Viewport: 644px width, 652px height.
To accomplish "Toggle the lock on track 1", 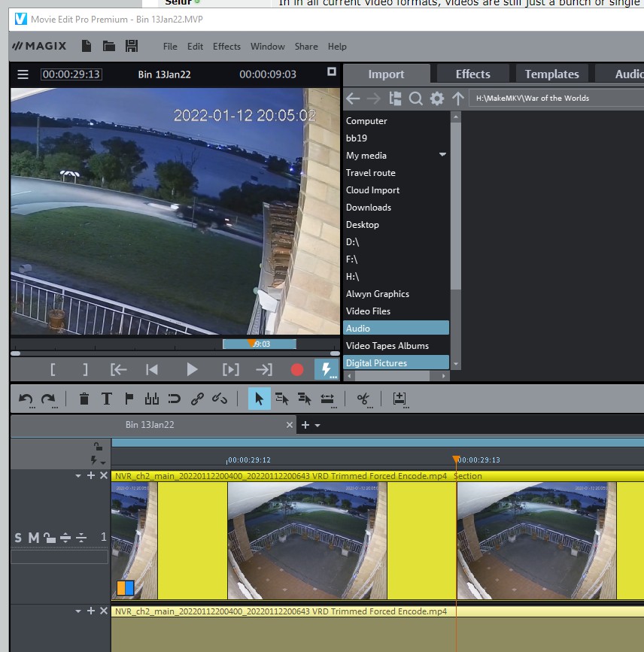I will tap(48, 538).
